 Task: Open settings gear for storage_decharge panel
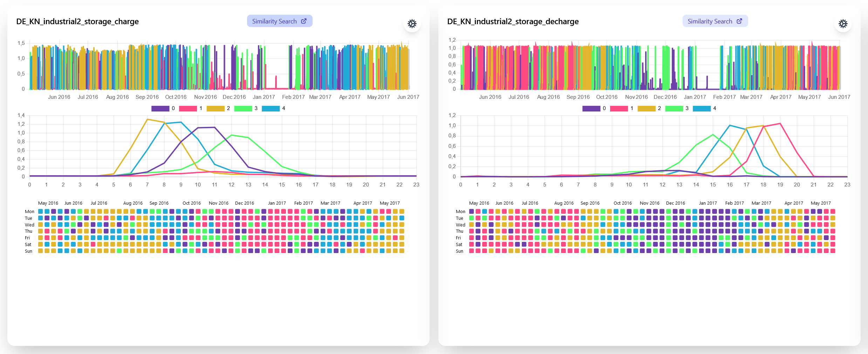843,24
